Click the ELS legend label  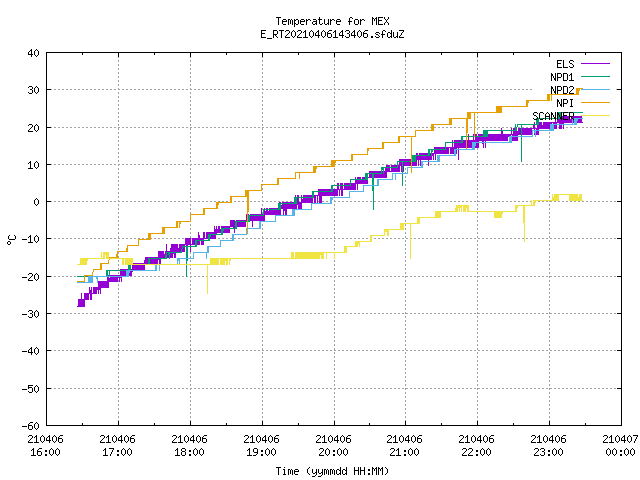(565, 64)
